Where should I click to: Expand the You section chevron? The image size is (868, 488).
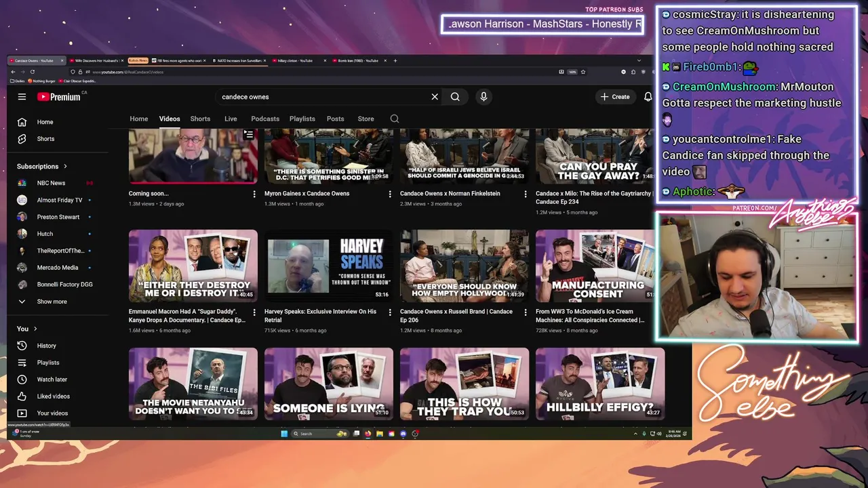click(x=35, y=329)
